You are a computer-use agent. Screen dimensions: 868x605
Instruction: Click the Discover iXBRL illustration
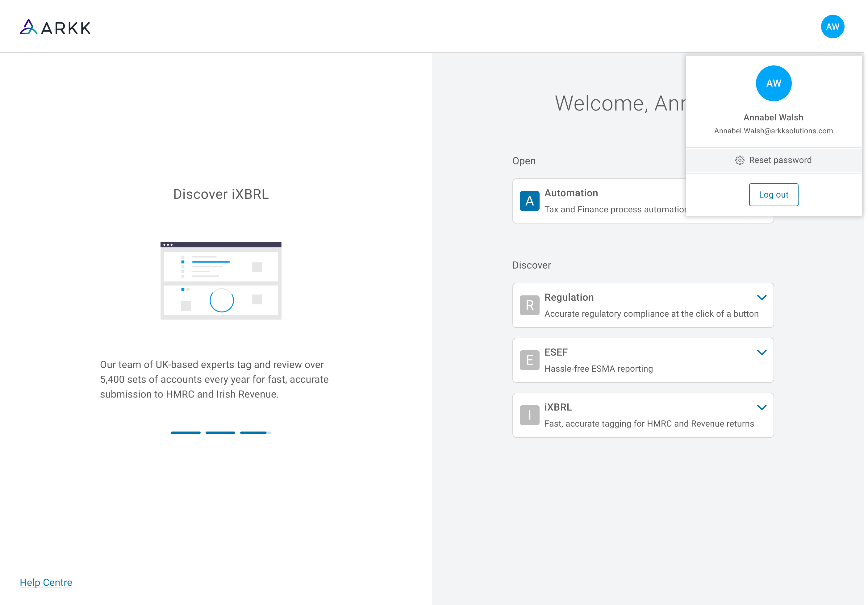[x=221, y=281]
